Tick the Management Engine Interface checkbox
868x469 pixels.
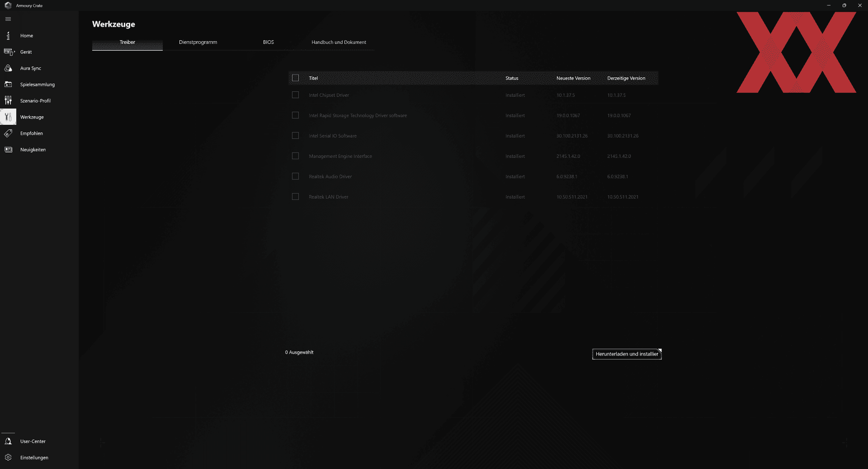296,156
